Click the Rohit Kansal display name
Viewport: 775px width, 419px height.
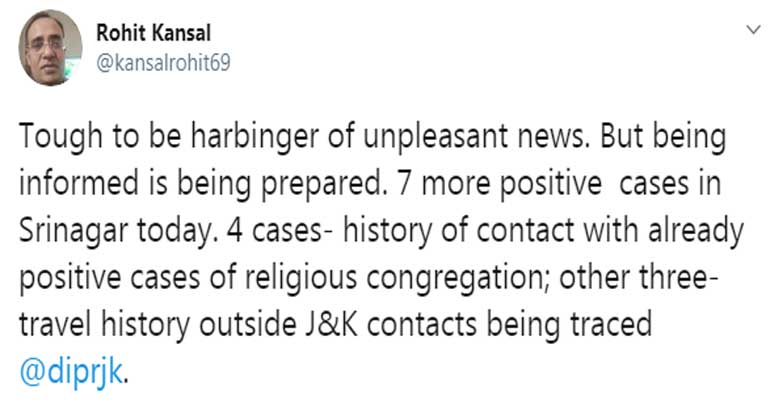point(153,33)
